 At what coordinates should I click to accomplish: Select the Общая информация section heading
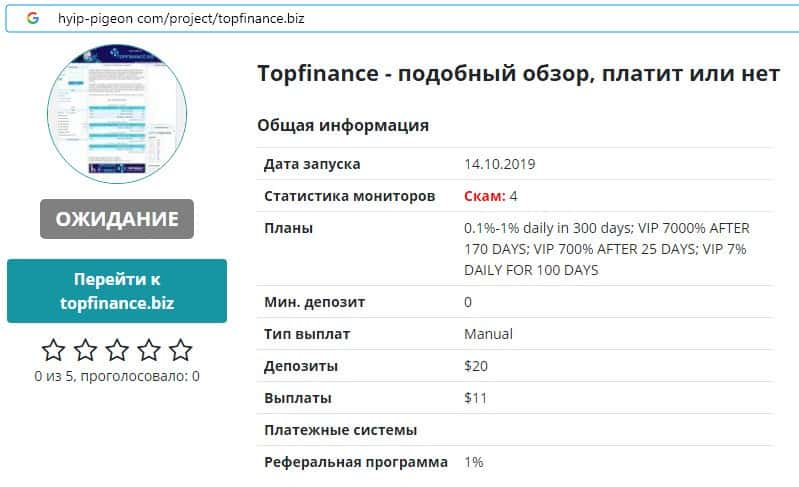point(343,126)
